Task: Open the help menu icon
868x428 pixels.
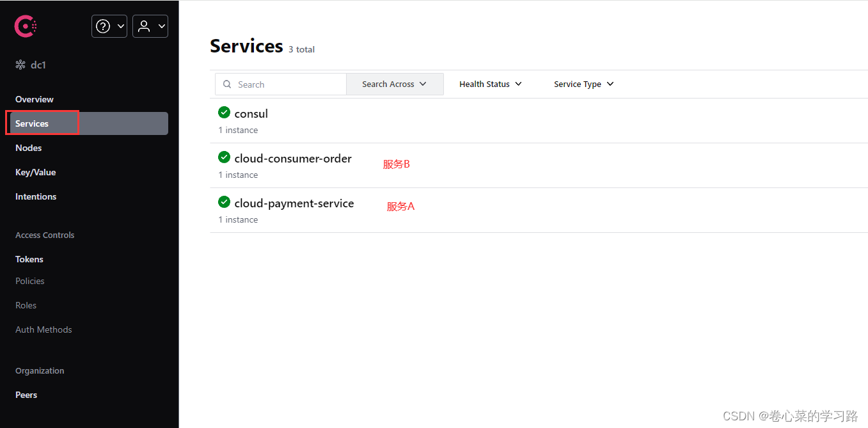Action: pyautogui.click(x=104, y=26)
